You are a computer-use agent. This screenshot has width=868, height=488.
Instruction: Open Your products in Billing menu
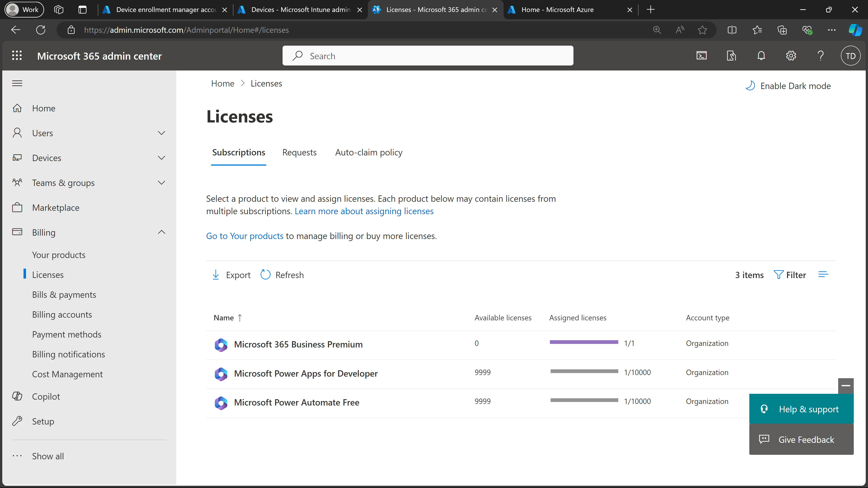(59, 255)
